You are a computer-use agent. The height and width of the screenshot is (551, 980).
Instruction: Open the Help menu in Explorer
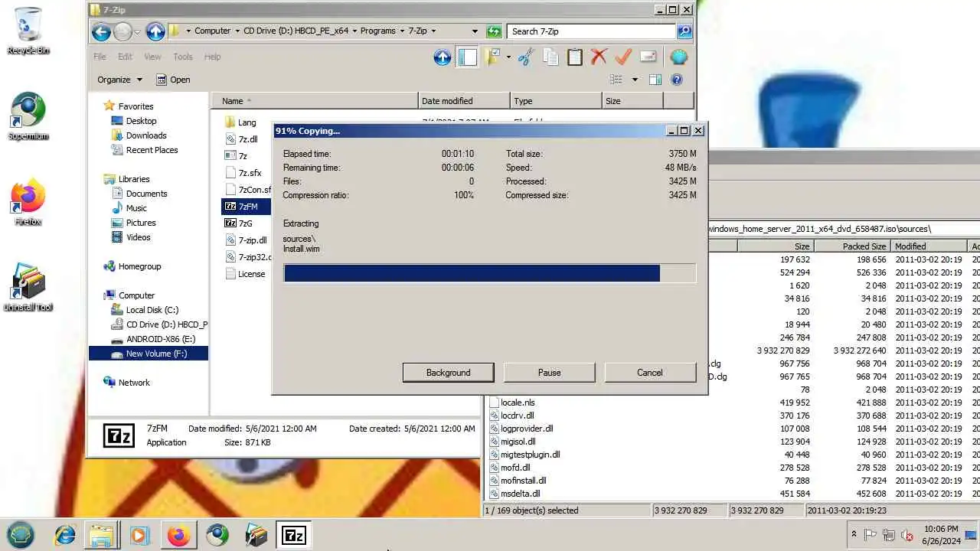212,57
